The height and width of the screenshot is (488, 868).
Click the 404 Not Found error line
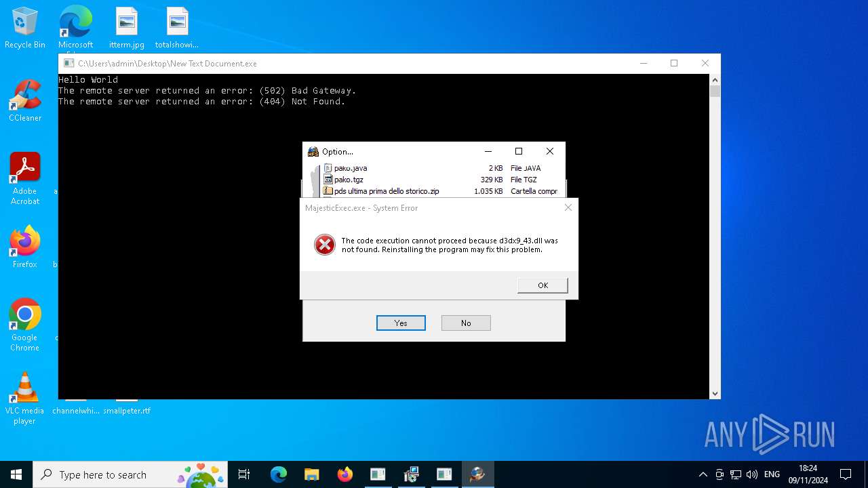tap(201, 102)
